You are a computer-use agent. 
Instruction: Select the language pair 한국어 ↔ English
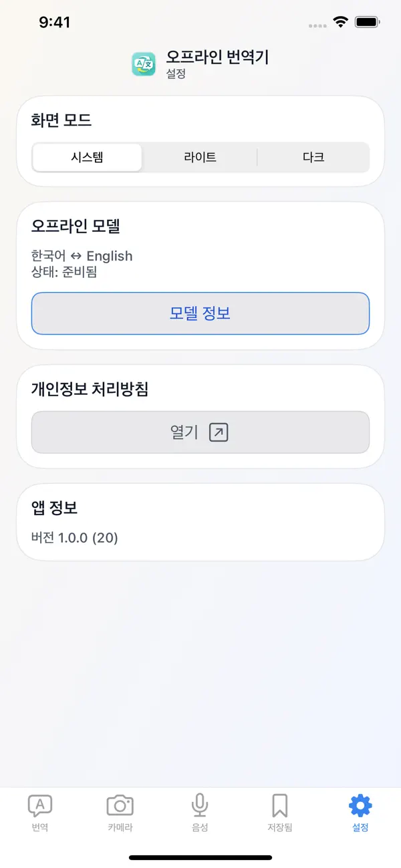pyautogui.click(x=80, y=256)
